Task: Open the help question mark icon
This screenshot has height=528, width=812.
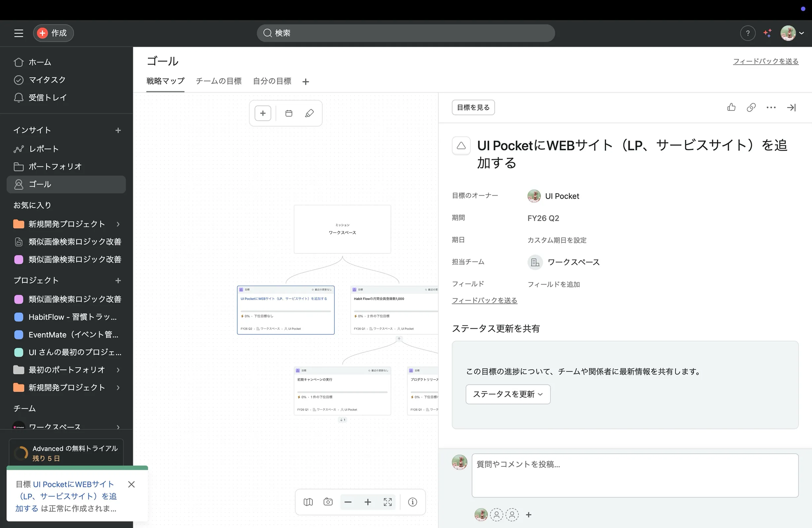Action: pyautogui.click(x=748, y=33)
